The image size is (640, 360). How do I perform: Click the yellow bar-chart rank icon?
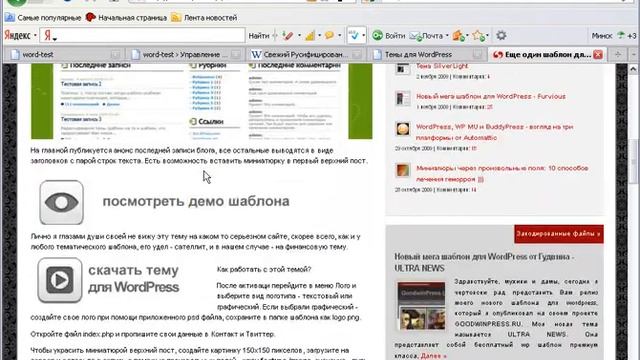pyautogui.click(x=310, y=36)
